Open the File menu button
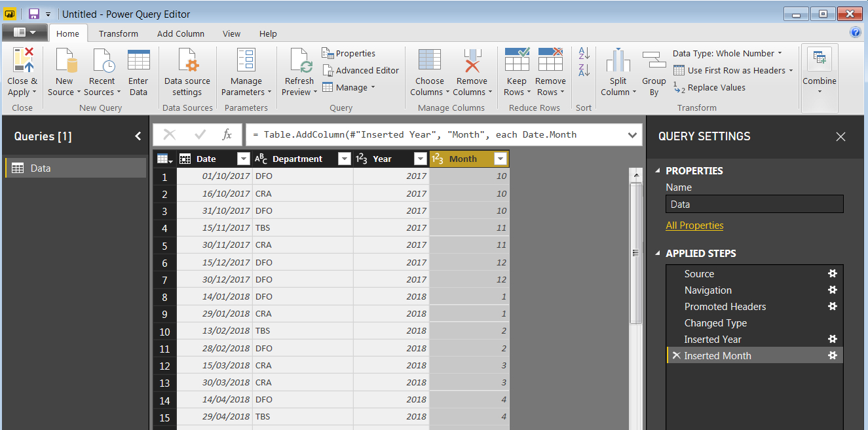 (25, 32)
